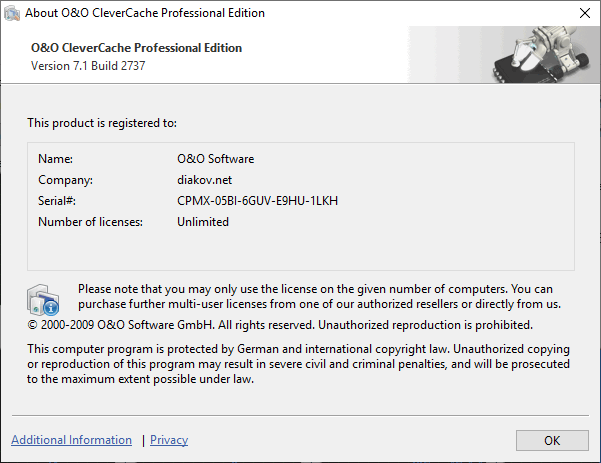Click the Unlimited licenses value
The image size is (601, 463).
(203, 222)
